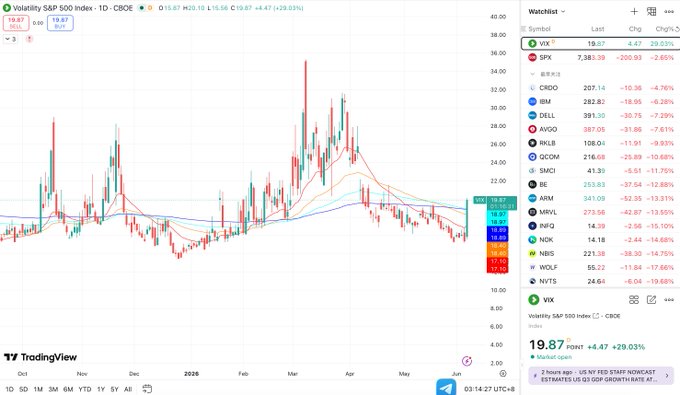Screen dimensions: 680x395
Task: Select the YTD time range
Action: (85, 389)
